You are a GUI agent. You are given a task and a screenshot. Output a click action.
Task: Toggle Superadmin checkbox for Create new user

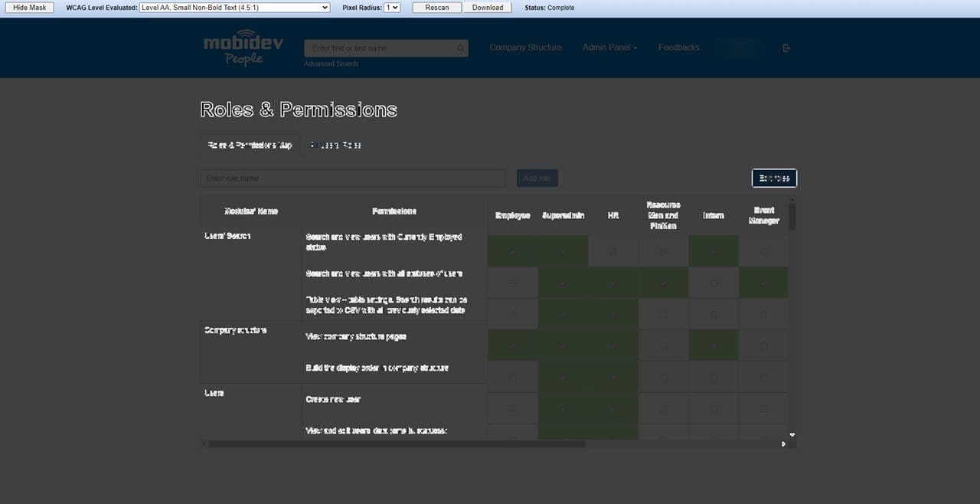point(563,409)
